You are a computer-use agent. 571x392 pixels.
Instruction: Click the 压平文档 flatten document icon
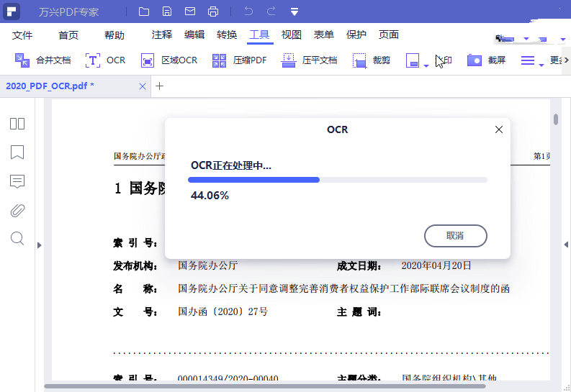pos(289,60)
